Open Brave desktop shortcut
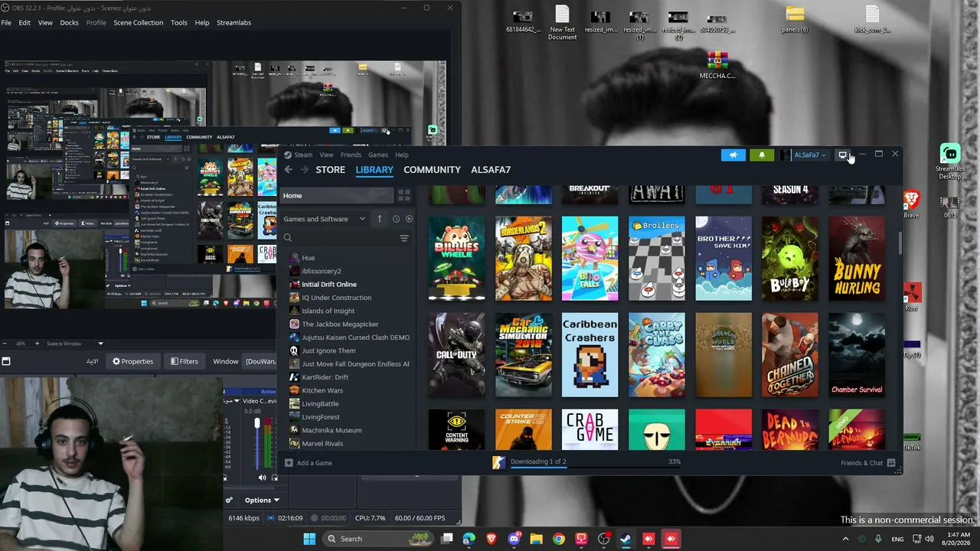The height and width of the screenshot is (551, 980). [x=910, y=204]
